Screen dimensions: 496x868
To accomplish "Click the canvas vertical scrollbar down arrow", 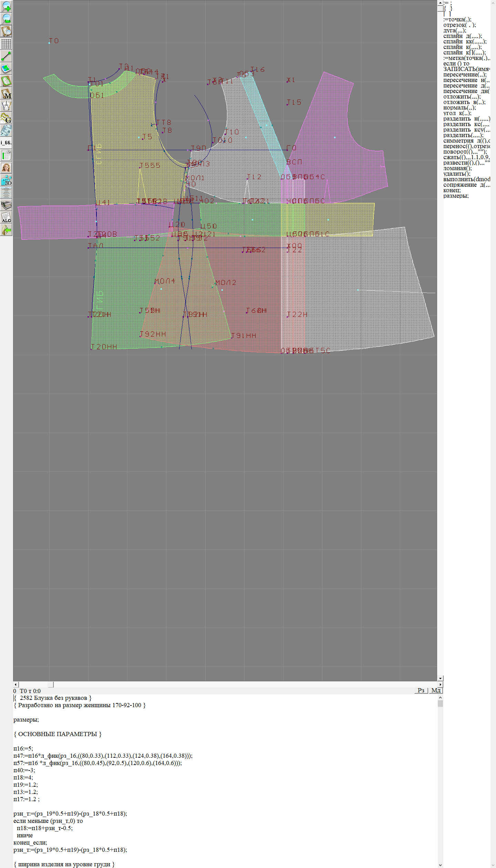I will point(440,678).
